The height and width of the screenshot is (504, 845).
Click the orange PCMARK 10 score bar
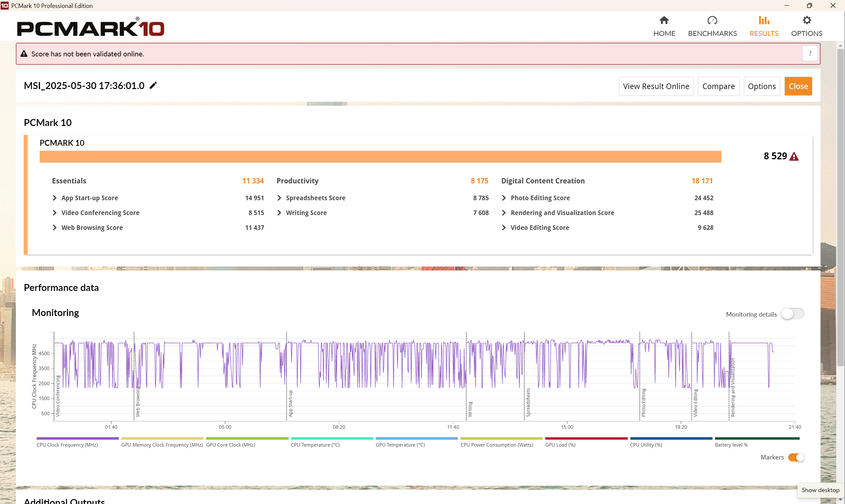click(380, 157)
